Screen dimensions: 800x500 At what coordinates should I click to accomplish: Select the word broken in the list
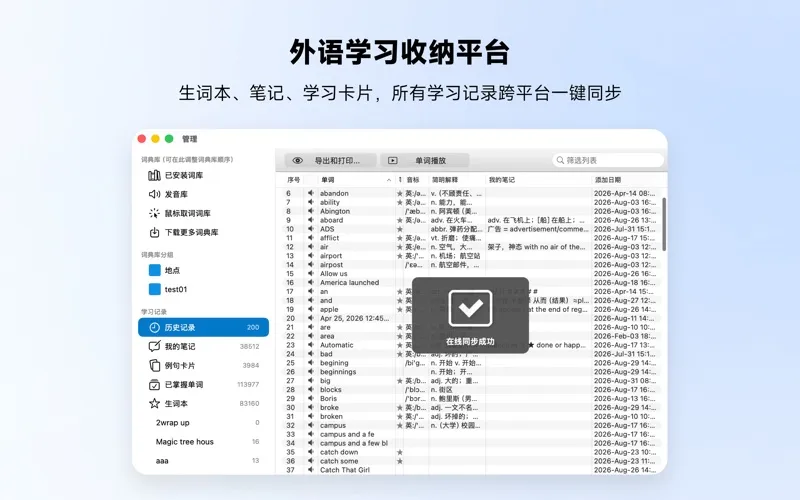332,416
